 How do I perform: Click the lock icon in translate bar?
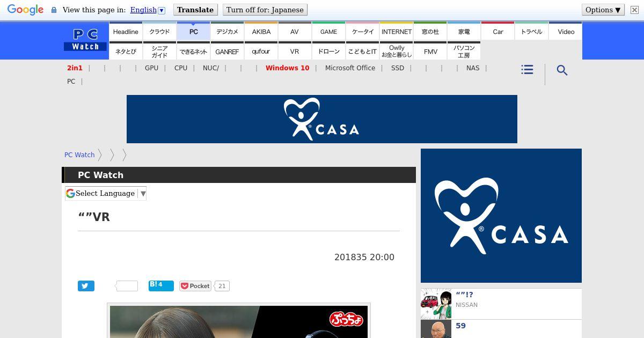(54, 10)
